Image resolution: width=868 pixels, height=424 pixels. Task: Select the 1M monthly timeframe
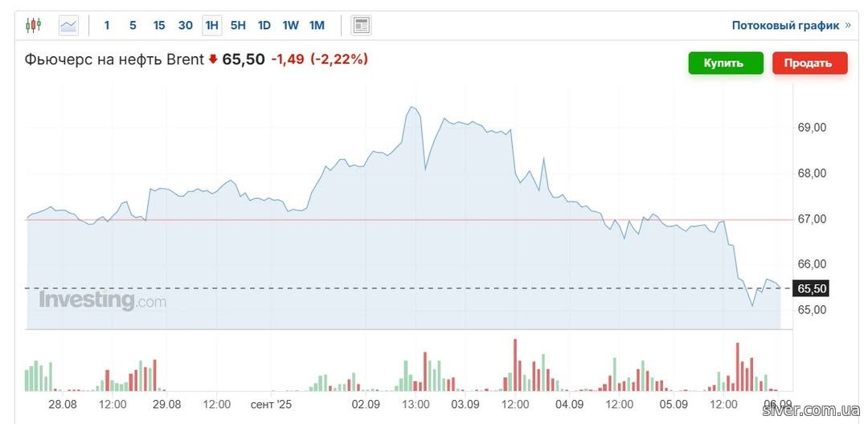tap(317, 26)
